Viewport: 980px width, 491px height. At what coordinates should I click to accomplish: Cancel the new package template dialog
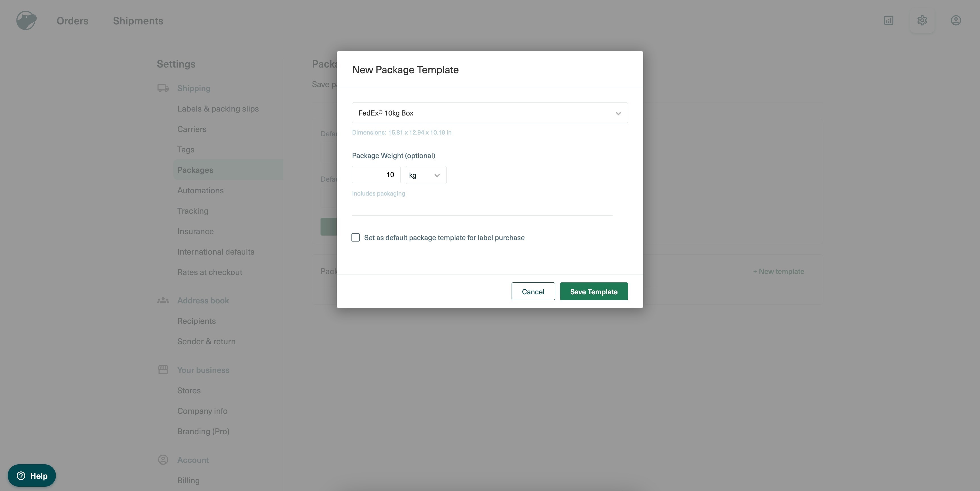coord(533,292)
